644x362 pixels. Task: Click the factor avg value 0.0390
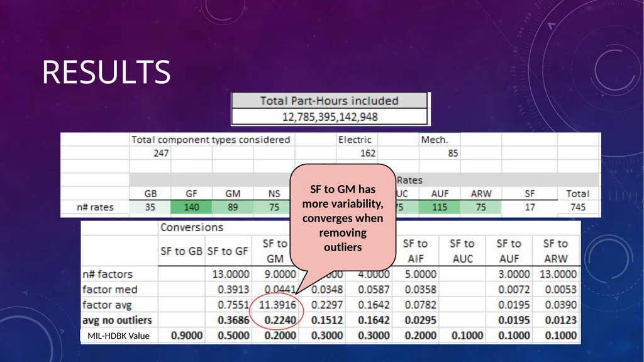pos(561,305)
